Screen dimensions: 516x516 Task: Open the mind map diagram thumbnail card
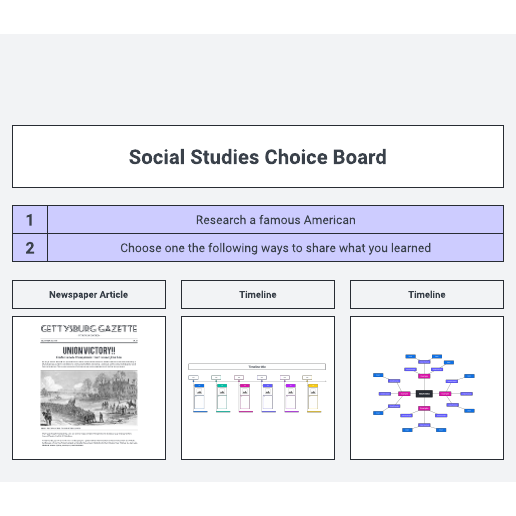click(x=427, y=388)
